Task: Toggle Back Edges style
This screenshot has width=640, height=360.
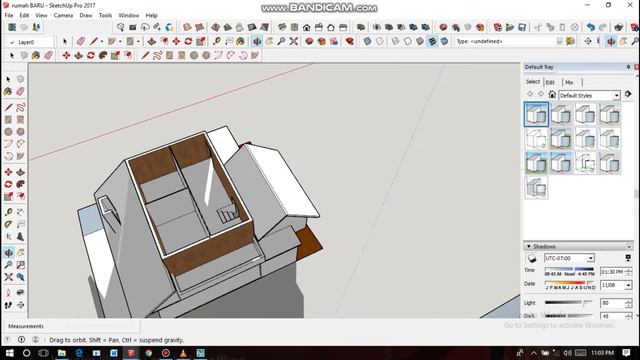Action: 380,41
